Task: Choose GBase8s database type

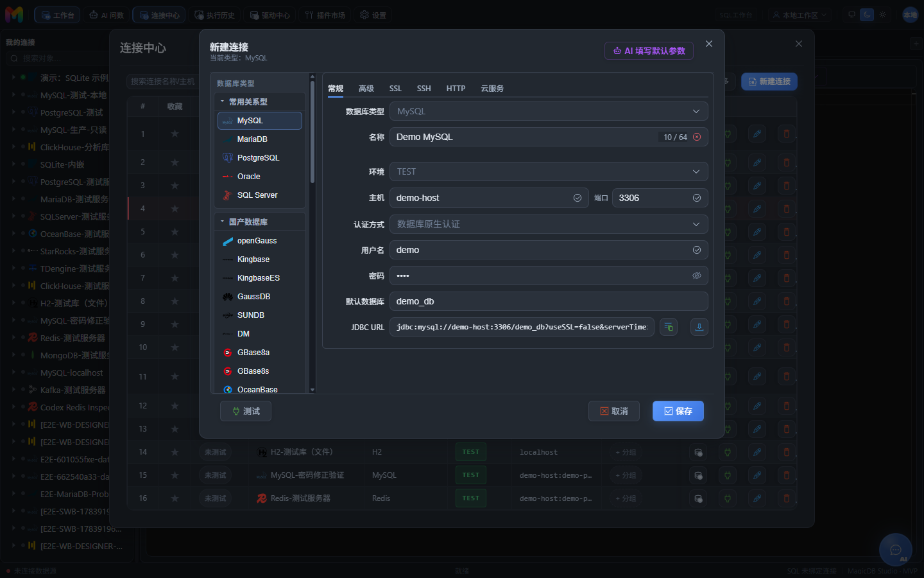Action: [x=260, y=371]
